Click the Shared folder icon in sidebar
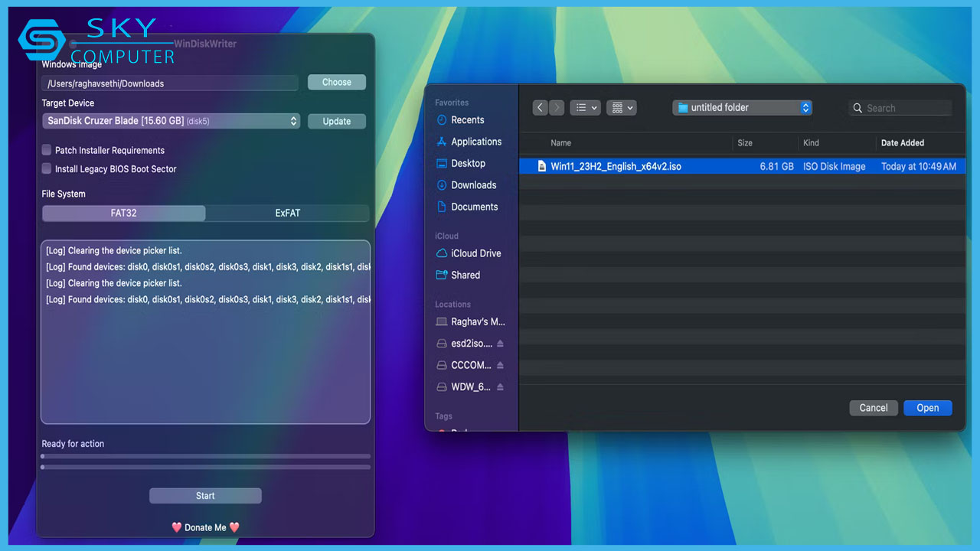980x551 pixels. [442, 275]
